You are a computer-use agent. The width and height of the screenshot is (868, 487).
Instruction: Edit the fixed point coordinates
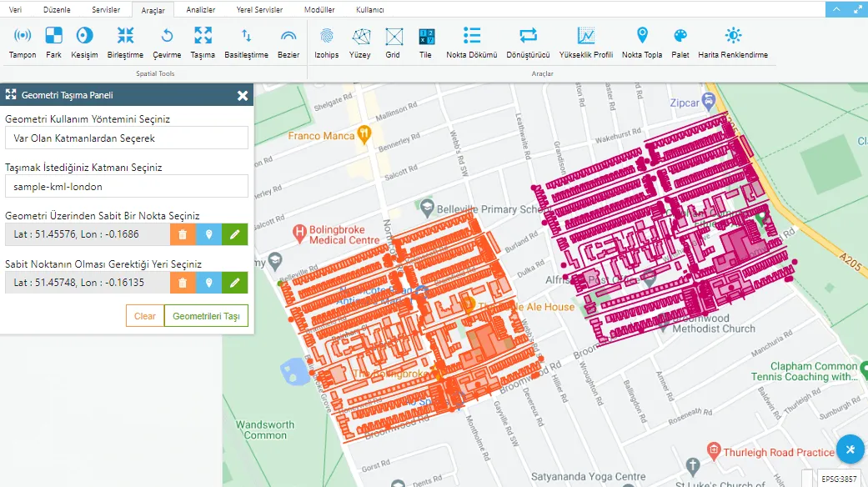tap(234, 234)
